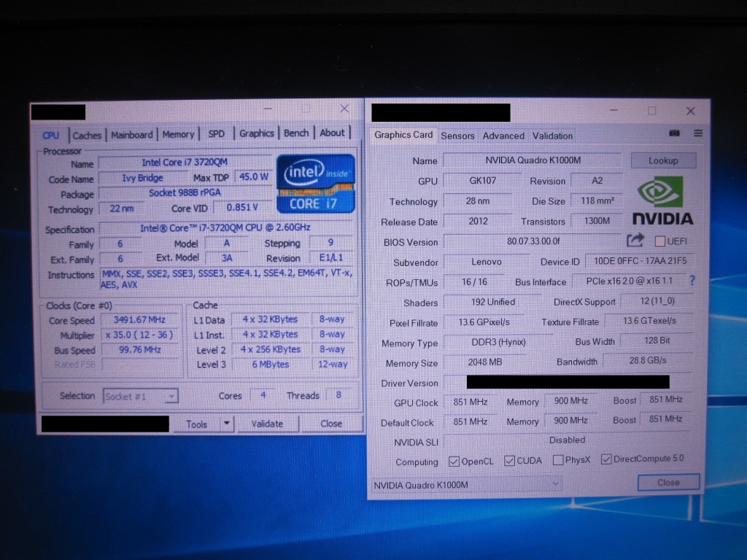Click the Close button in GPU-Z
Image resolution: width=747 pixels, height=560 pixels.
click(668, 483)
